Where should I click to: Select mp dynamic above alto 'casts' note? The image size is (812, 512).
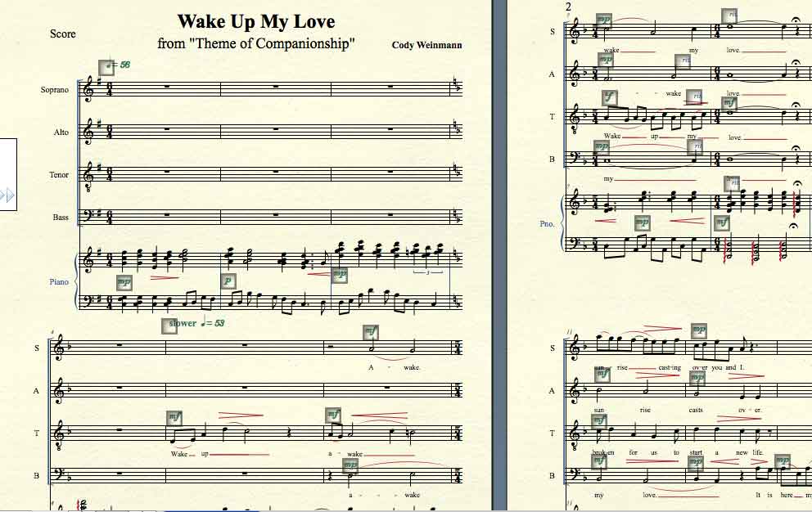697,379
